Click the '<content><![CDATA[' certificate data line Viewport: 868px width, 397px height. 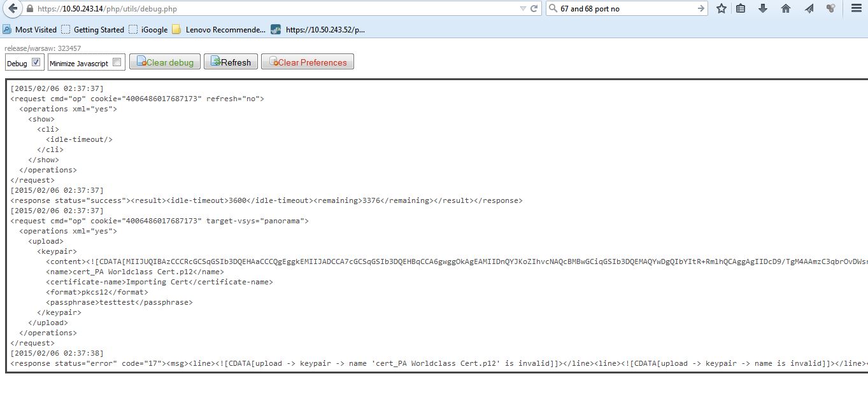point(457,261)
